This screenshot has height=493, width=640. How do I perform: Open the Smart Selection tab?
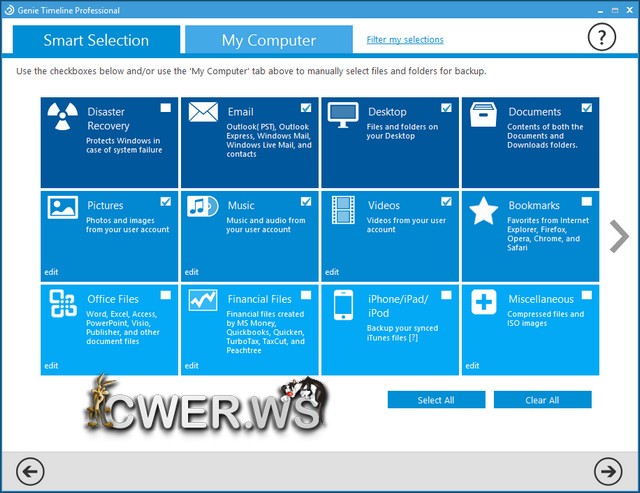(96, 40)
